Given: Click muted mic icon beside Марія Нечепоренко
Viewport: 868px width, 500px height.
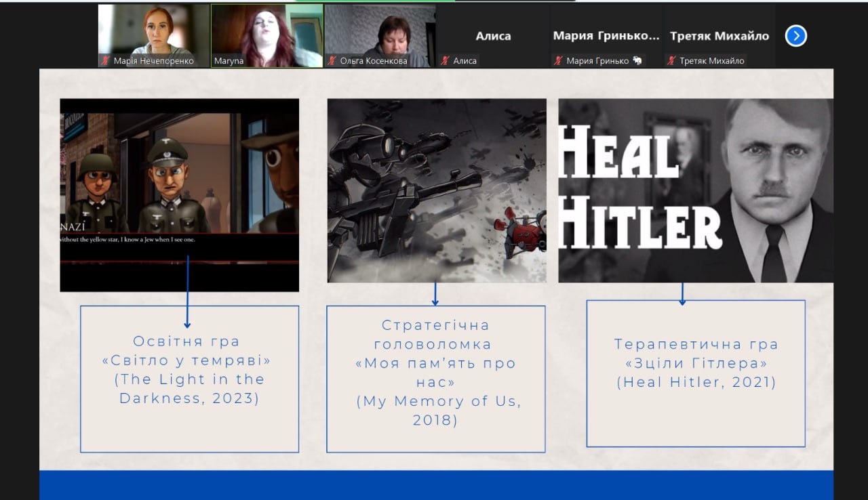Looking at the screenshot, I should tap(106, 61).
